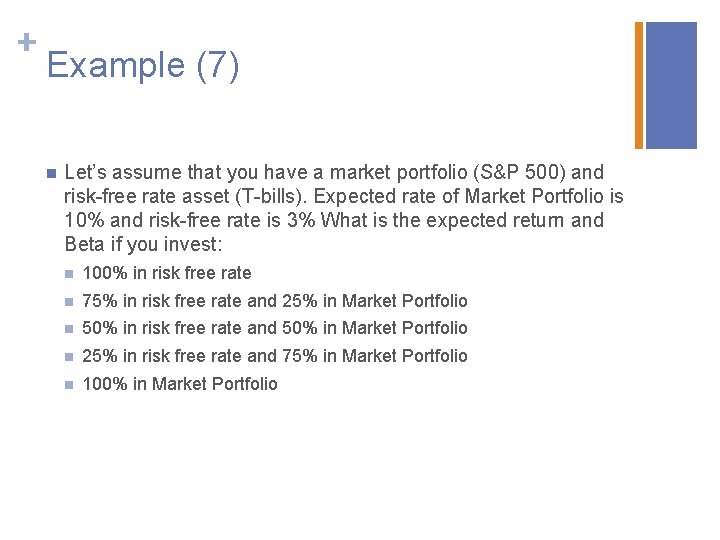The width and height of the screenshot is (720, 540).
Task: Select the 75% risk free, 25% Market line
Action: pos(275,301)
